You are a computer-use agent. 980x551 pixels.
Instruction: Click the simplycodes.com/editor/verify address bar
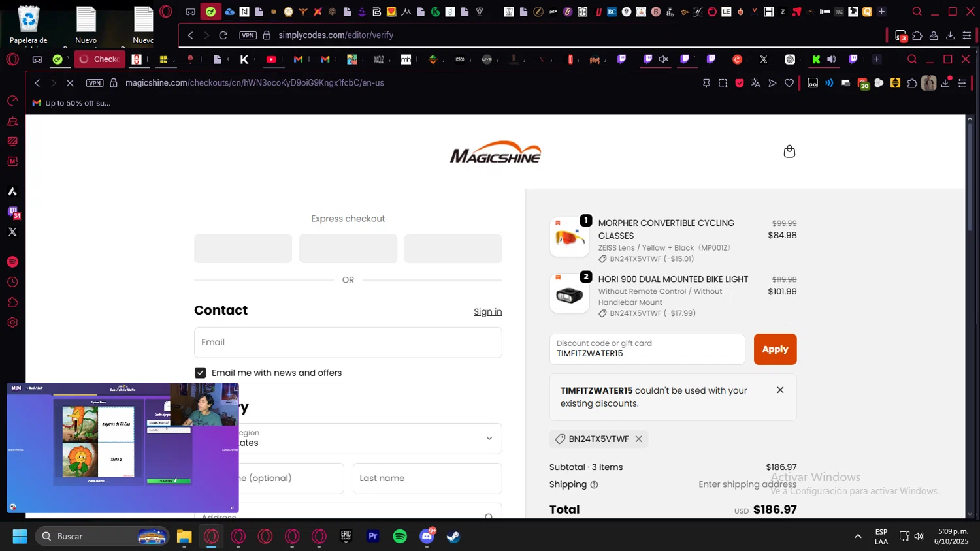tap(336, 35)
